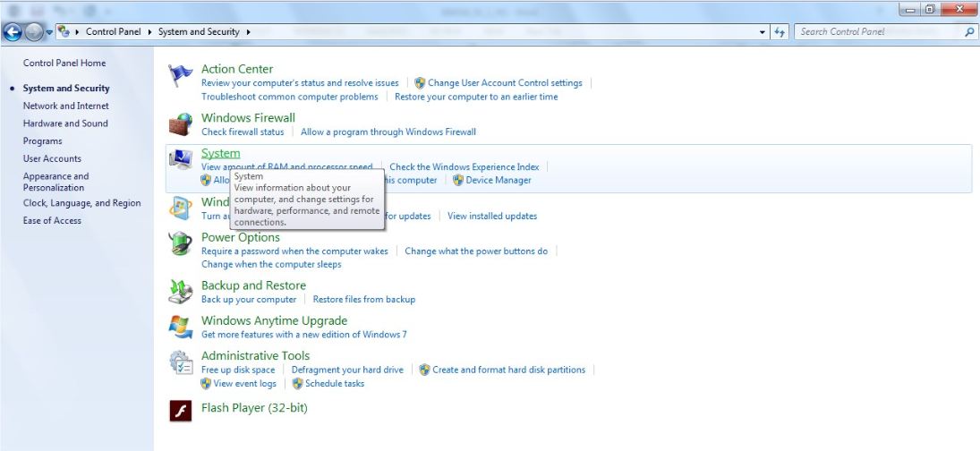Click the Windows Anytime Upgrade logo icon
The height and width of the screenshot is (451, 980).
(x=181, y=327)
